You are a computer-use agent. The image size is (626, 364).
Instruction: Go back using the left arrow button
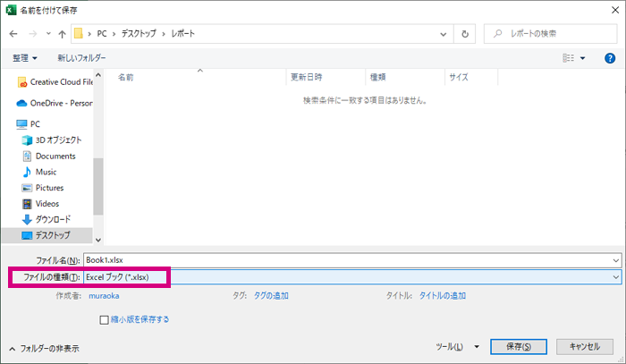point(13,34)
